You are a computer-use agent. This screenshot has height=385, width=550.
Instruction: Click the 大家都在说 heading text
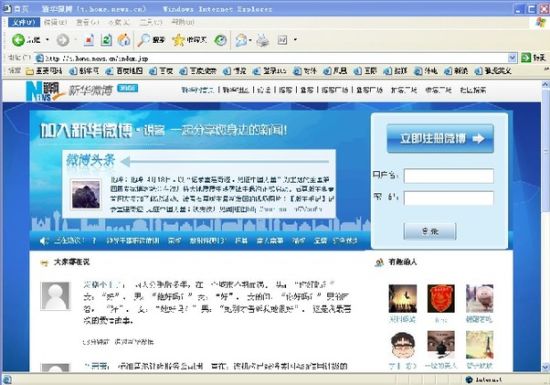coord(72,262)
